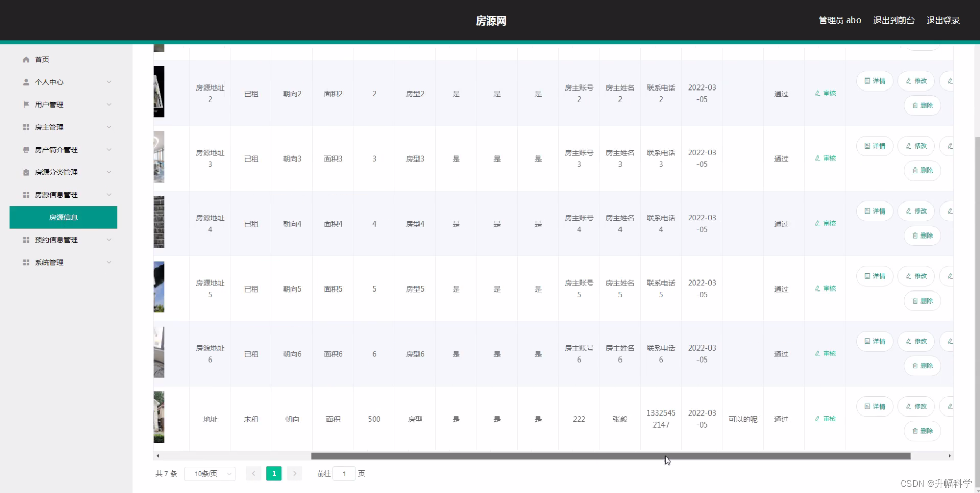
Task: Click the person icon for 个人中心
Action: pyautogui.click(x=26, y=82)
